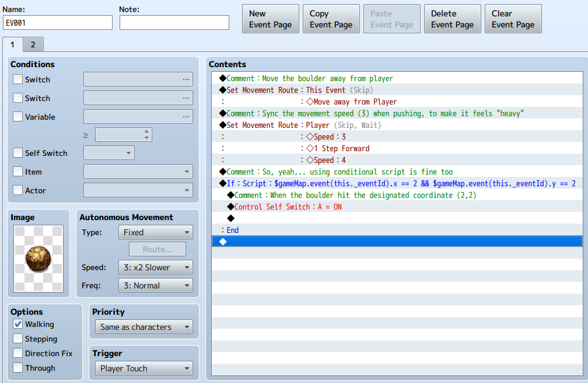Screen dimensions: 588x383
Task: Click the first Switch selector ellipsis field
Action: tap(138, 79)
